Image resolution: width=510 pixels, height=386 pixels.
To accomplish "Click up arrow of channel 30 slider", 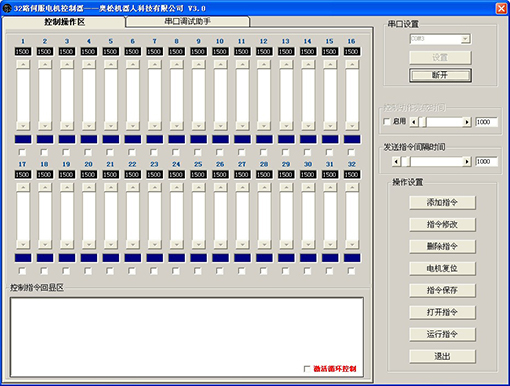I will coord(308,187).
